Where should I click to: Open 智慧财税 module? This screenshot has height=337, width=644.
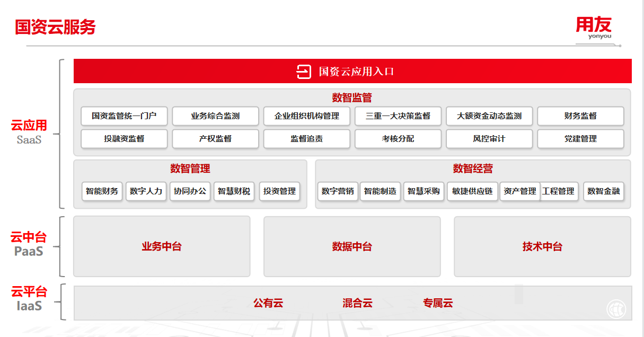tap(234, 192)
